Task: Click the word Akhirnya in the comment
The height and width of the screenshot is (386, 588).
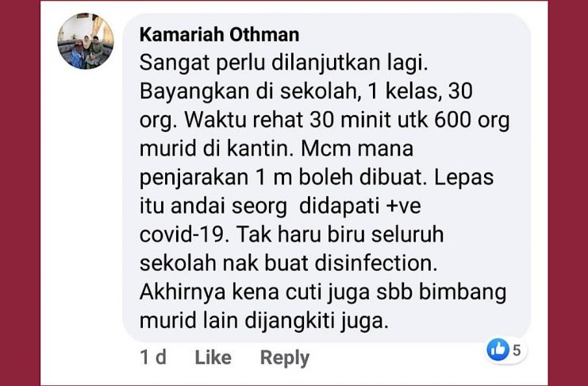Action: tap(183, 292)
